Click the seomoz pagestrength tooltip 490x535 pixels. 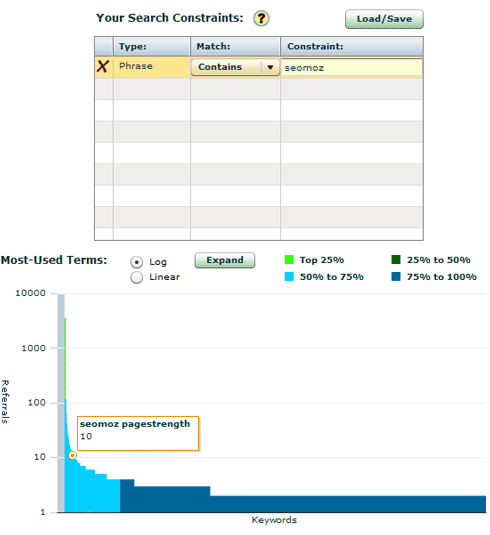click(138, 433)
